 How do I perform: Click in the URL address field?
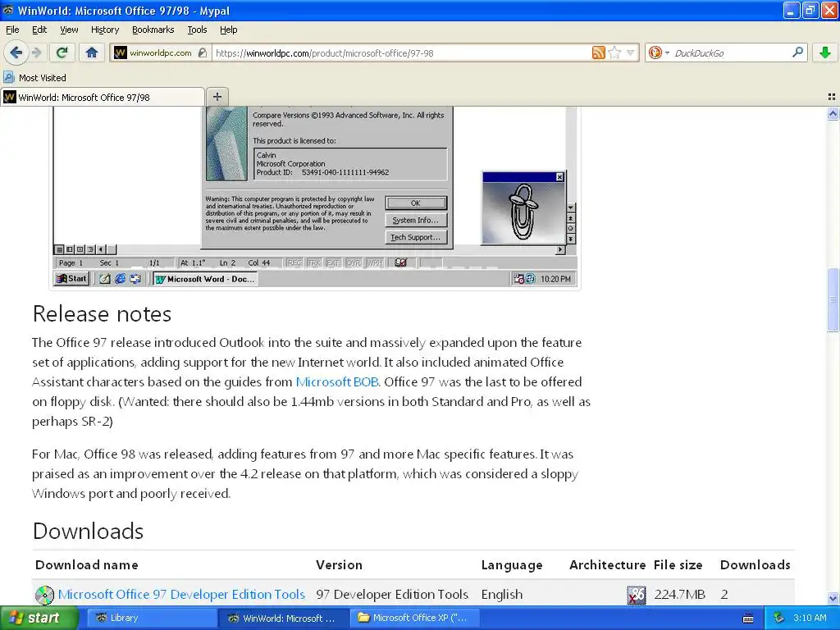tap(400, 53)
